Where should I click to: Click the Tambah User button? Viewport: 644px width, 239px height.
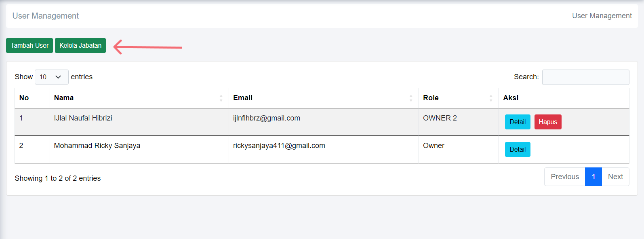click(x=29, y=45)
